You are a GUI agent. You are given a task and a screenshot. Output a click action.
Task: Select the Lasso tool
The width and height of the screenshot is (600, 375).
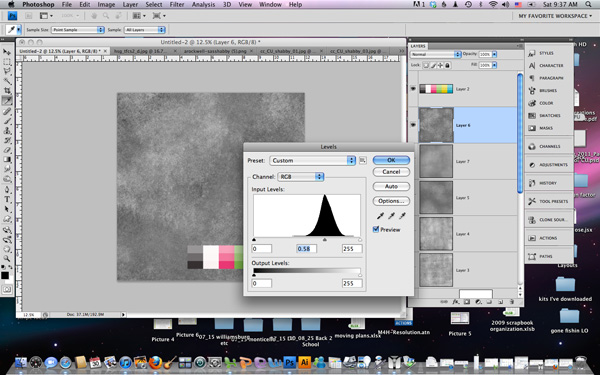pos(7,72)
